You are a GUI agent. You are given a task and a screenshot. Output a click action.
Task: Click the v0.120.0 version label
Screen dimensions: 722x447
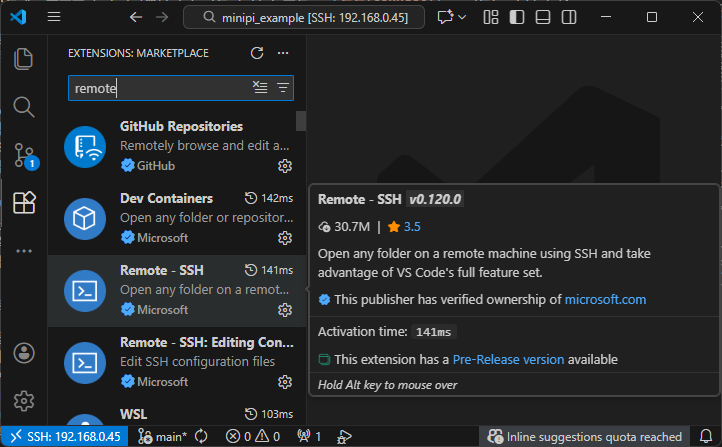point(435,199)
